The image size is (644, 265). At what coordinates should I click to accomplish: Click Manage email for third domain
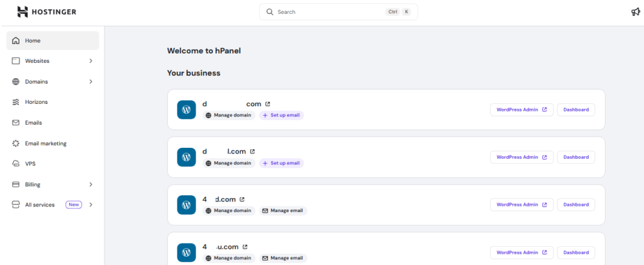point(282,211)
